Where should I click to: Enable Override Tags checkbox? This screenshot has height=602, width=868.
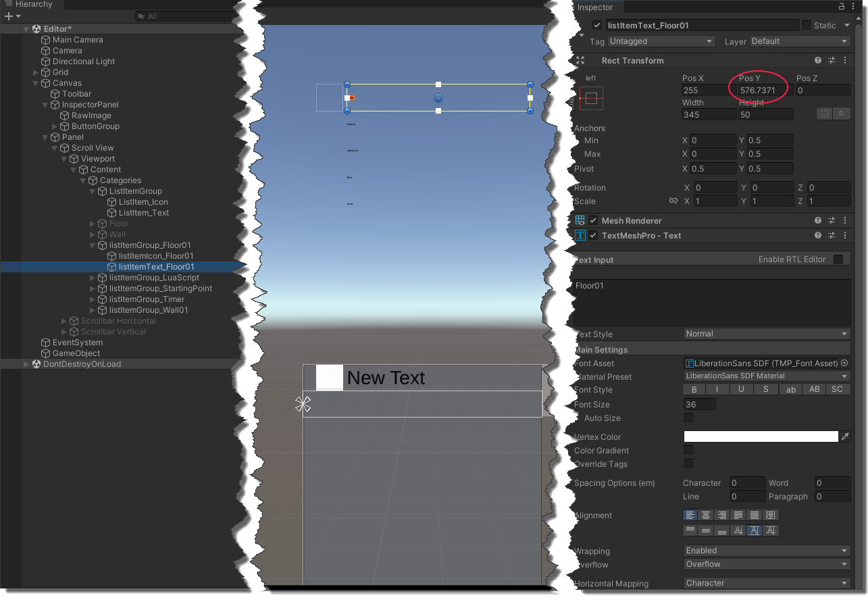[x=688, y=463]
